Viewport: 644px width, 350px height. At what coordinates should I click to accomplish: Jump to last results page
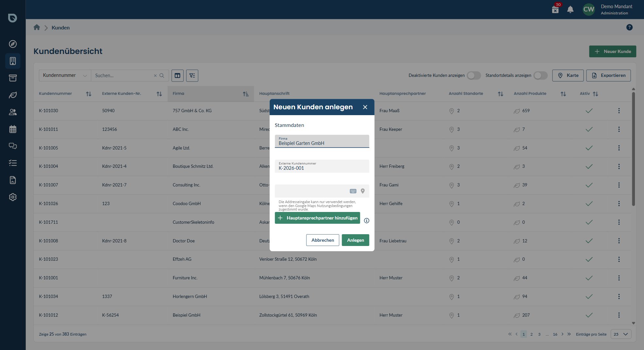coord(569,334)
